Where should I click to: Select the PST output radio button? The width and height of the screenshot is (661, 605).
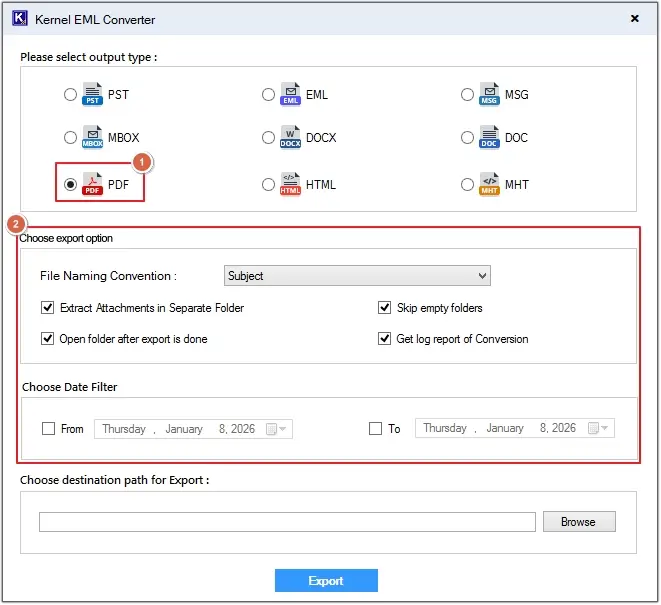[70, 94]
